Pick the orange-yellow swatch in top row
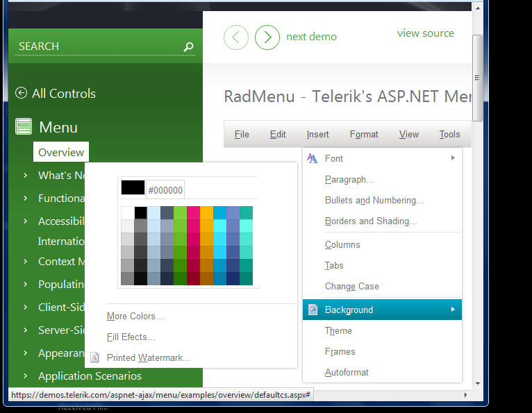This screenshot has width=532, height=413. click(x=207, y=212)
